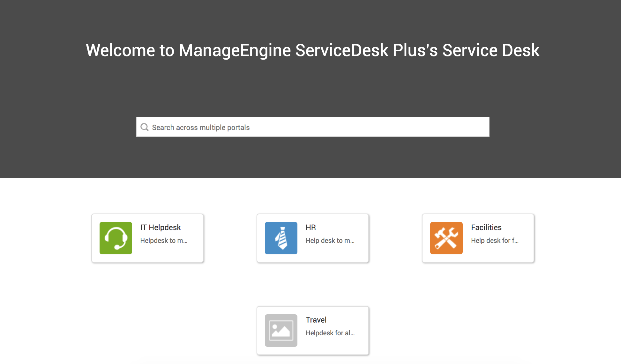Focus the 'Search across multiple portals' field
The height and width of the screenshot is (364, 621).
click(x=313, y=127)
